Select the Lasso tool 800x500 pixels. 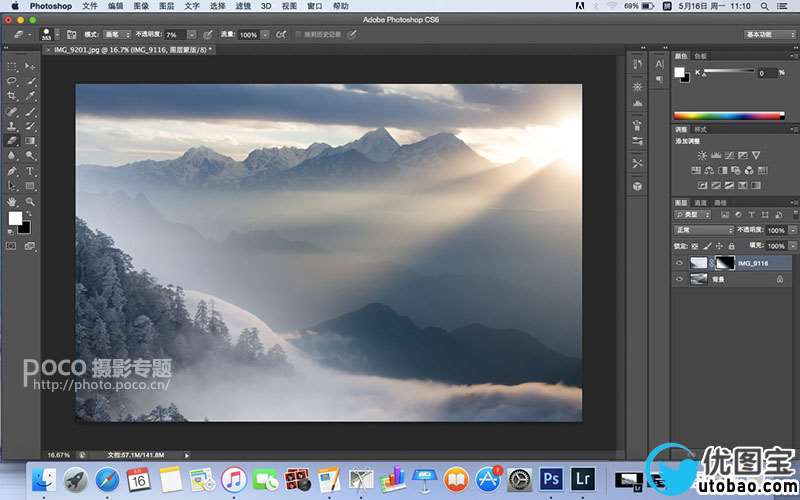[x=12, y=81]
